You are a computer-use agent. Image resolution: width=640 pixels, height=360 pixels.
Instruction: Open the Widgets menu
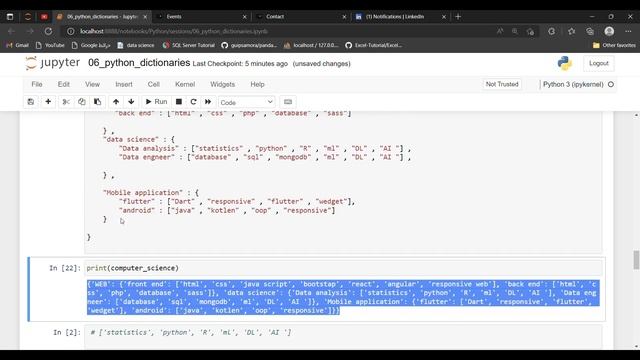pyautogui.click(x=222, y=84)
